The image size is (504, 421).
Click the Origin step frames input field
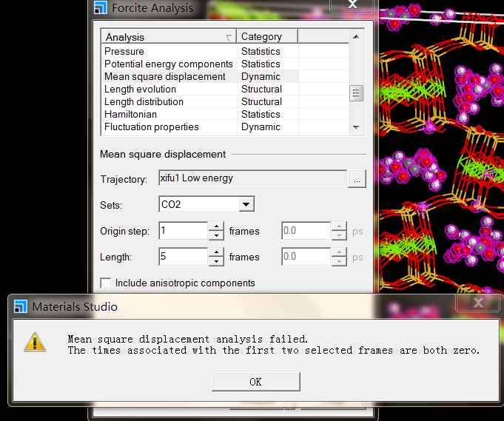coord(183,231)
